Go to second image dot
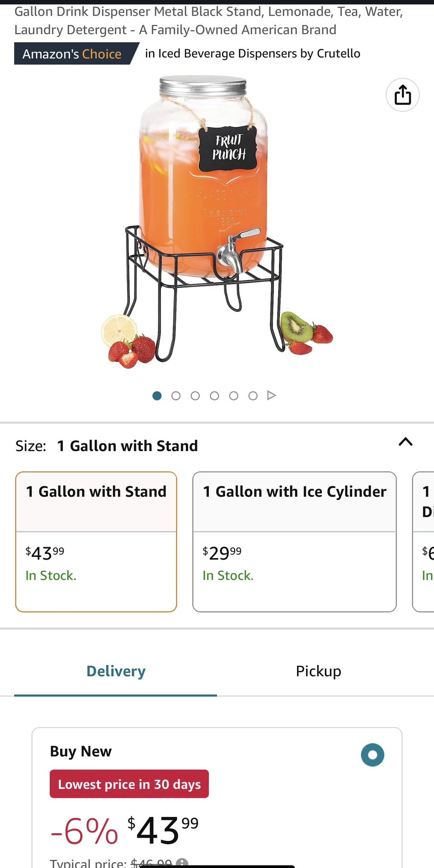 click(x=176, y=396)
